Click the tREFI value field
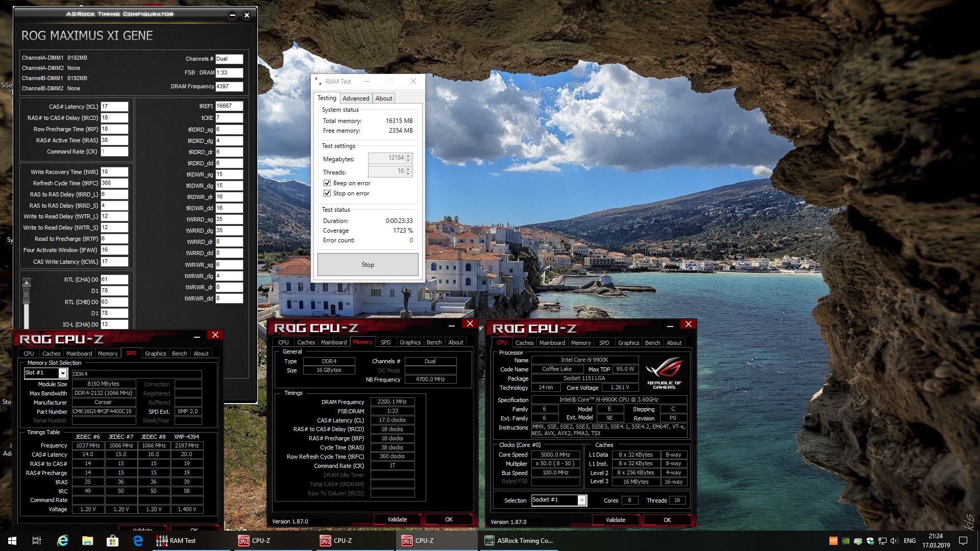The height and width of the screenshot is (551, 980). pyautogui.click(x=229, y=106)
